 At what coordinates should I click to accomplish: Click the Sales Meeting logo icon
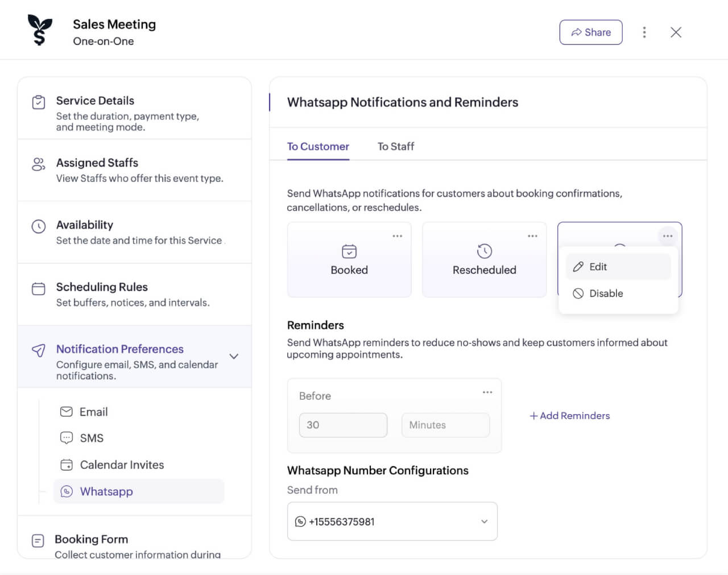40,30
